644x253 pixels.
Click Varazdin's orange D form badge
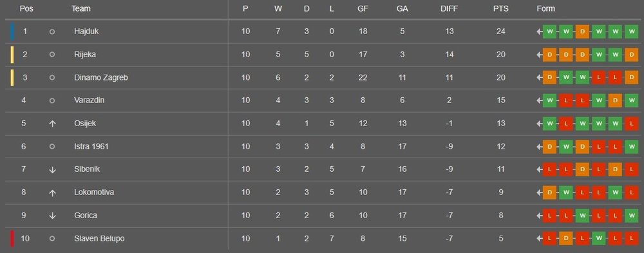point(615,100)
